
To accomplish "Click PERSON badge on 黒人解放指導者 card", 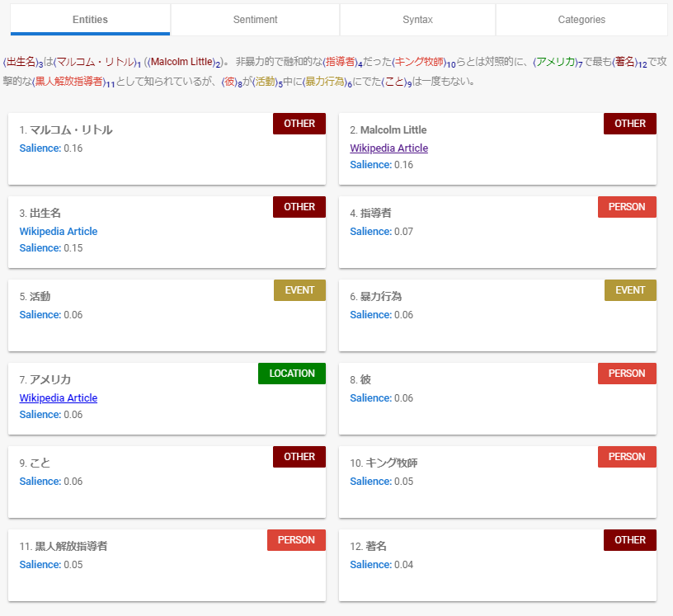I will coord(296,540).
